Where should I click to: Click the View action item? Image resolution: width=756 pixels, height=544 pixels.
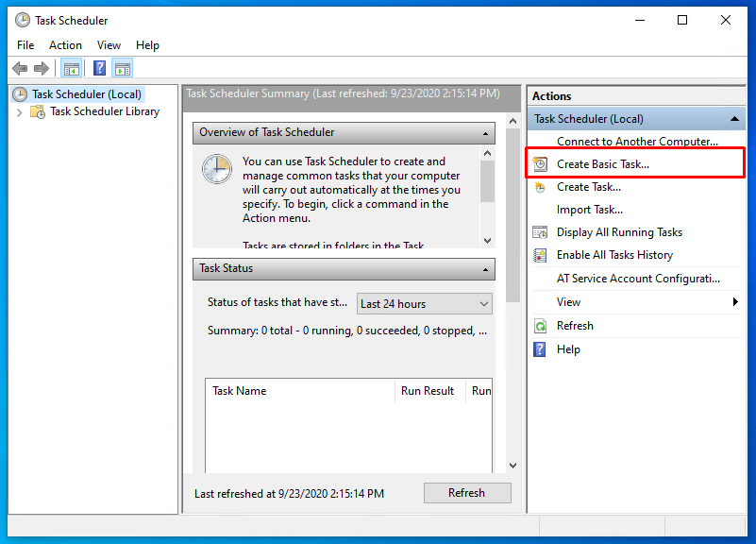coord(568,302)
